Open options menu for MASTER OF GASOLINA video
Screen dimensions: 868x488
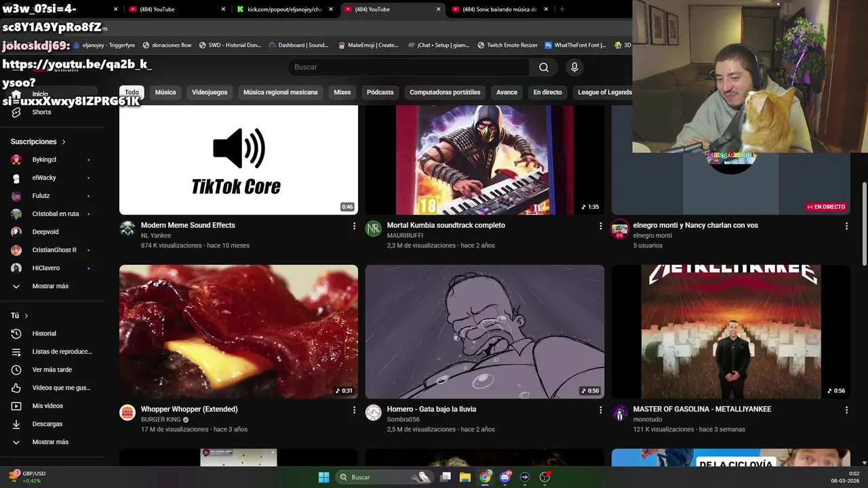(x=846, y=409)
